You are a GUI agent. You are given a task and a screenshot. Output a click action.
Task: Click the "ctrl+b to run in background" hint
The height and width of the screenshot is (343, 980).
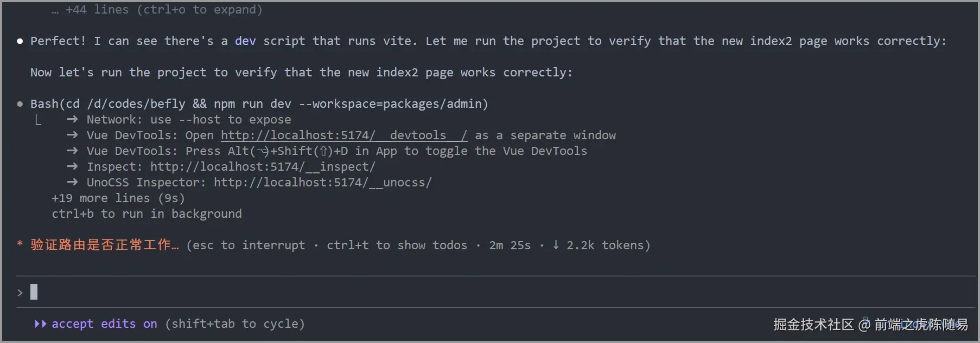pyautogui.click(x=147, y=214)
